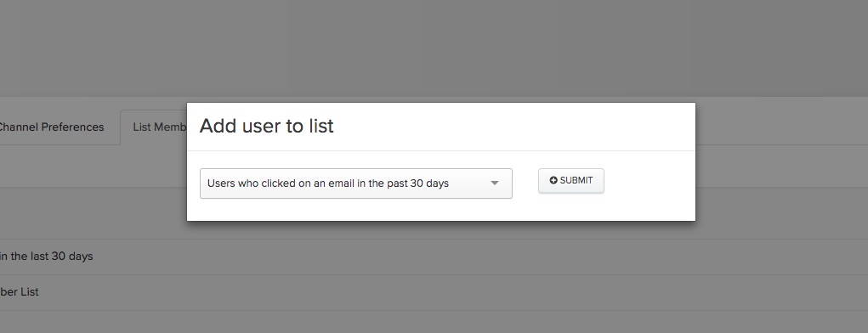868x333 pixels.
Task: Click the gap between the dropdown and SUBMIT
Action: click(525, 183)
